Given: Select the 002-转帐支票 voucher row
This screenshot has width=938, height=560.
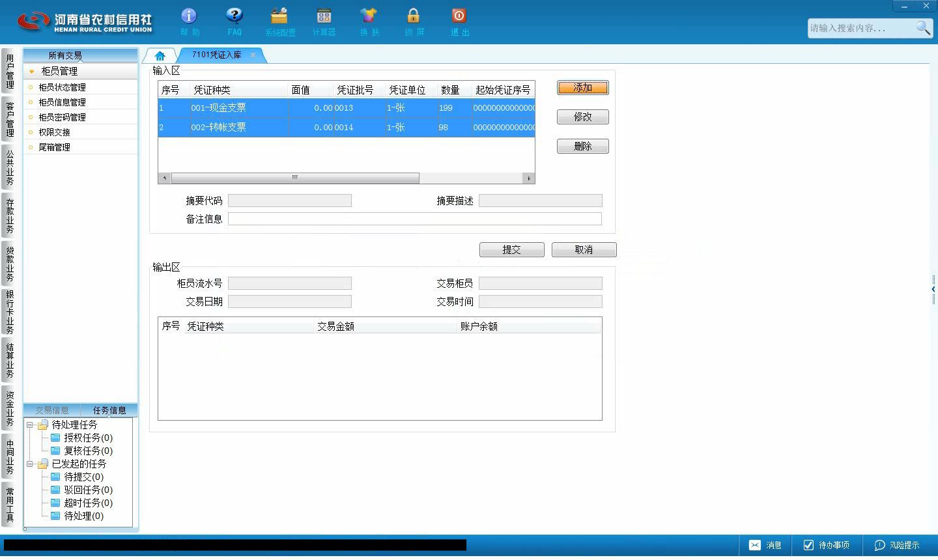Looking at the screenshot, I should [347, 128].
